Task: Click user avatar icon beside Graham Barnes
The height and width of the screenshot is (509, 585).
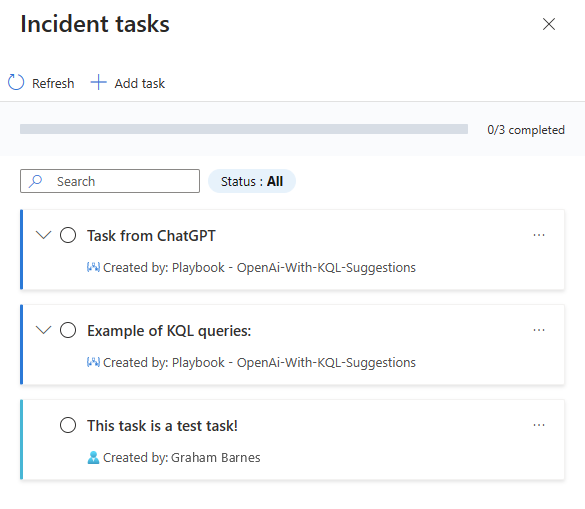Action: 93,457
